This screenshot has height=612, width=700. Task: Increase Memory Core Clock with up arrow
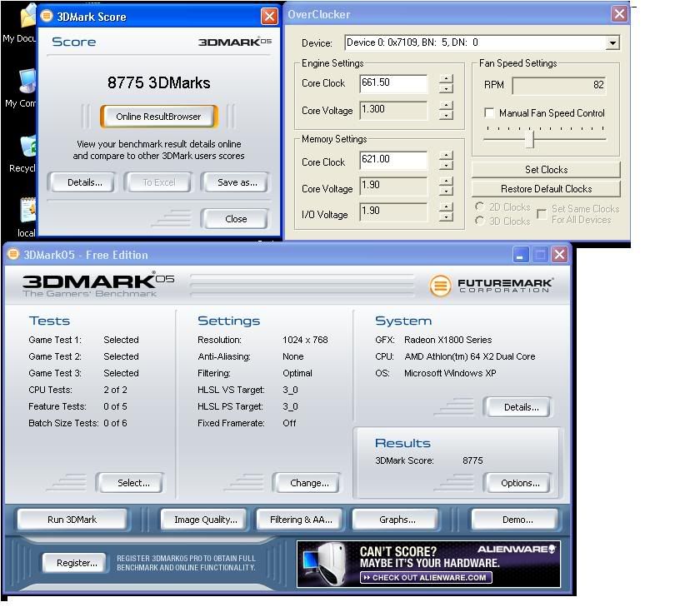coord(446,155)
